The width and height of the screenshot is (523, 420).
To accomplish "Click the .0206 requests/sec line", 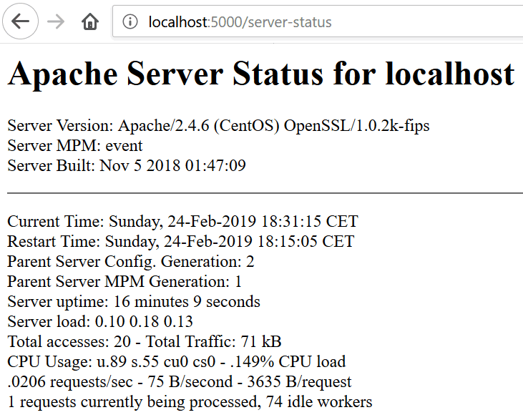I will 180,381.
